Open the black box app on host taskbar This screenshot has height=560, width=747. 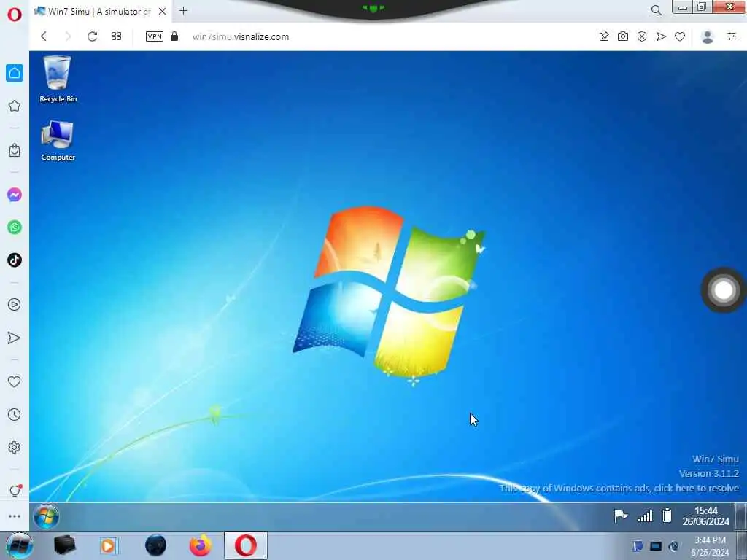coord(65,545)
